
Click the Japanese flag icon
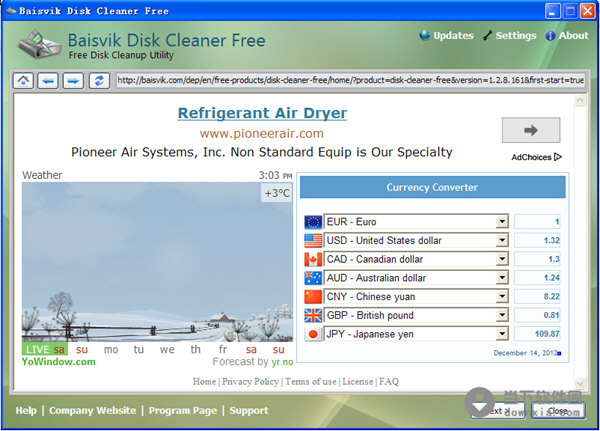[x=313, y=334]
